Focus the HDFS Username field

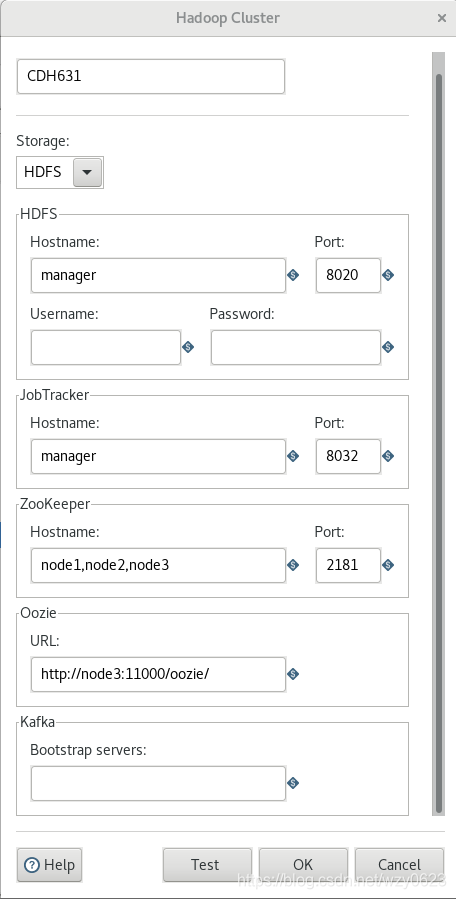click(x=106, y=347)
